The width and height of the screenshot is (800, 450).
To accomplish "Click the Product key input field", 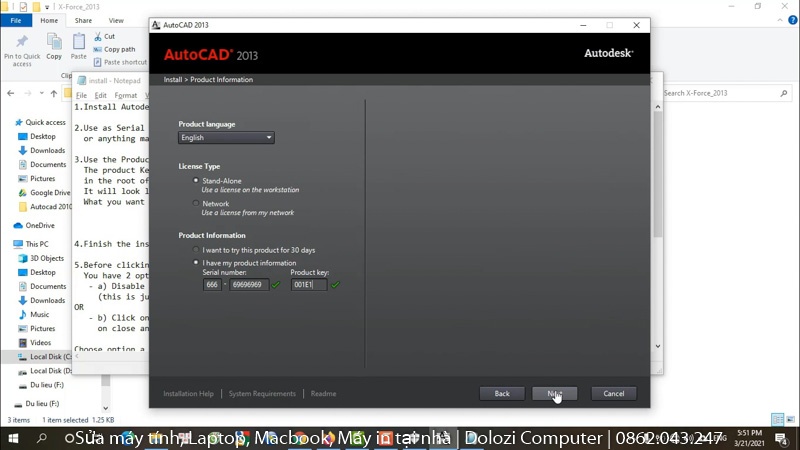I will coord(309,285).
